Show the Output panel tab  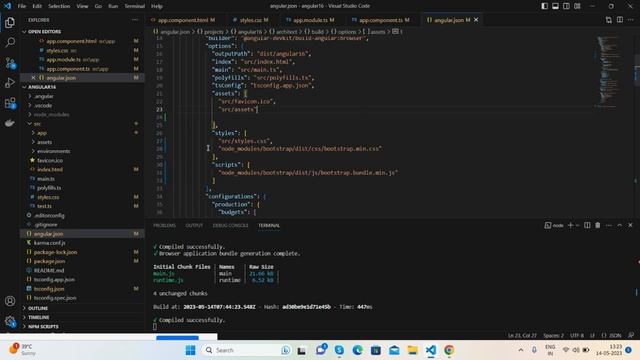194,225
